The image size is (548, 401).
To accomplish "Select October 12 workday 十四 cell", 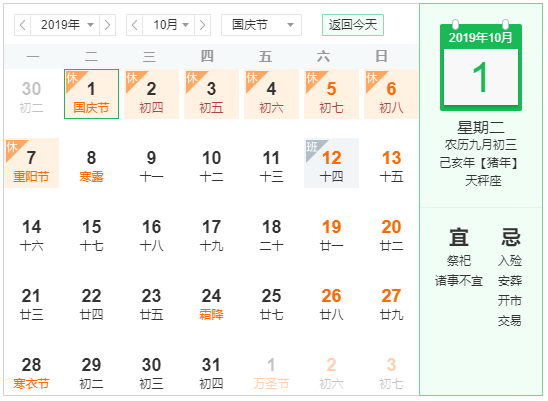I will click(331, 163).
